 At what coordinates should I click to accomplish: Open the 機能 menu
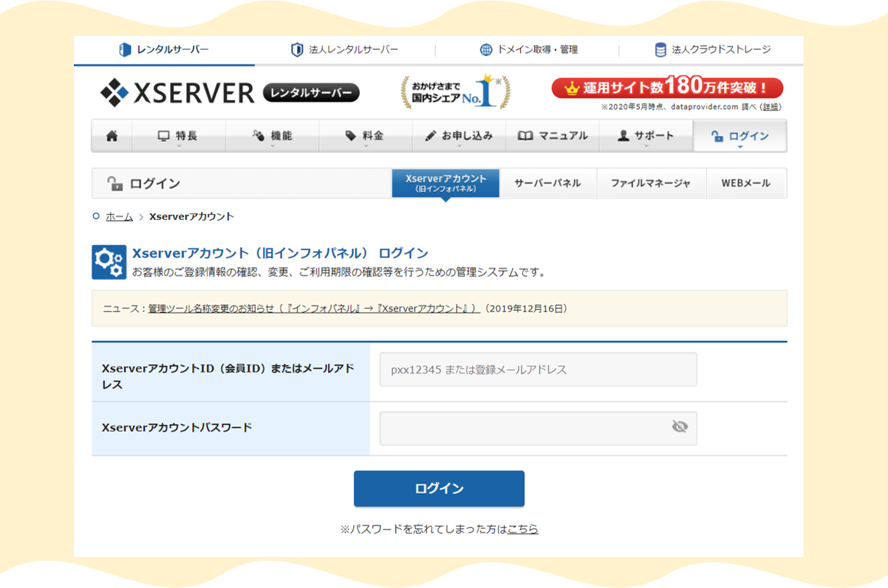coord(272,136)
